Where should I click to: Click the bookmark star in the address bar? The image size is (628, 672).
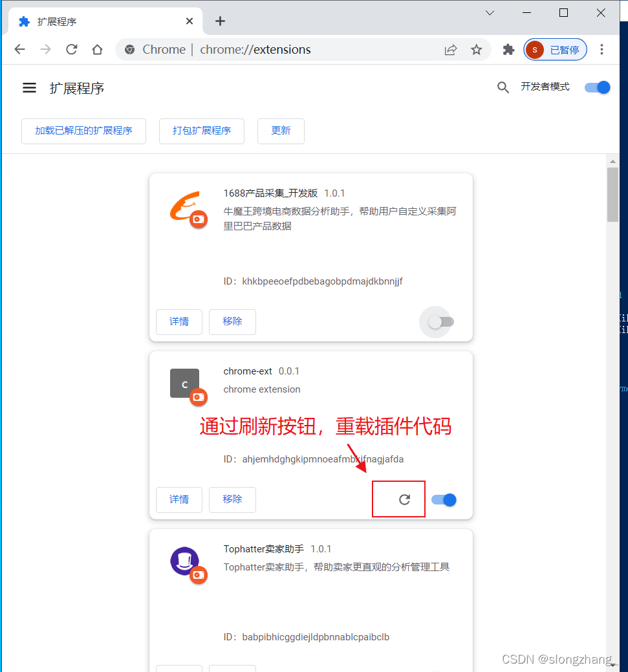tap(477, 49)
